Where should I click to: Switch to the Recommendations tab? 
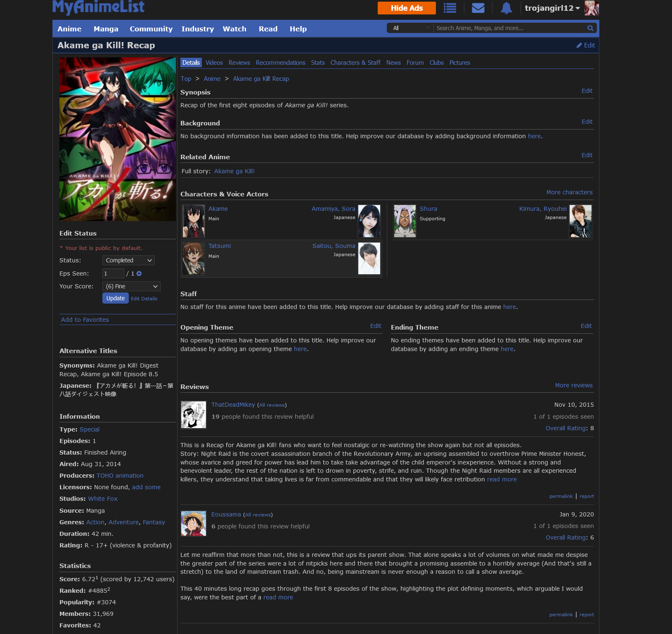coord(281,63)
